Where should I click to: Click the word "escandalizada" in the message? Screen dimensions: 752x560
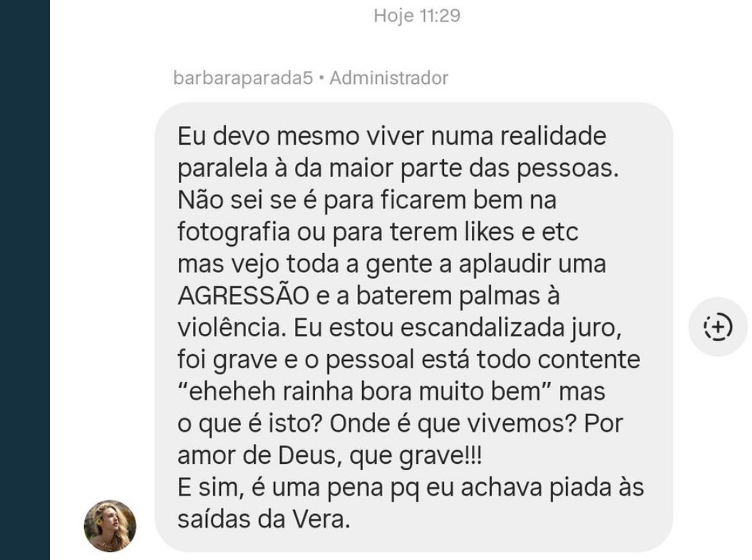click(482, 328)
